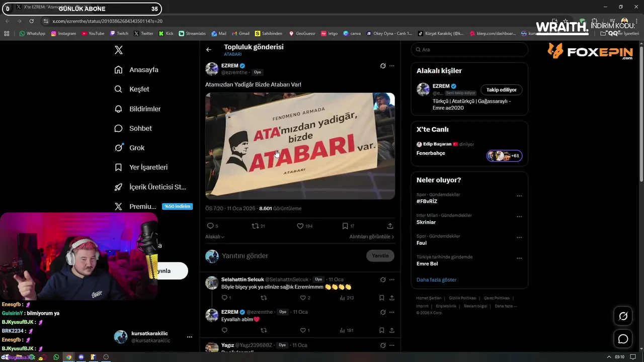Screen dimensions: 644x362
Task: Click floating Grok button at bottom right
Action: 623,316
